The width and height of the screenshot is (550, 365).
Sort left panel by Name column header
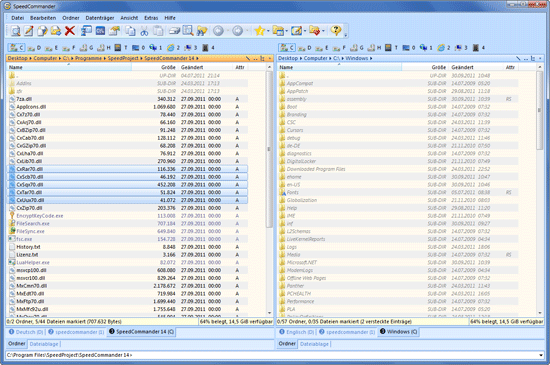point(69,67)
